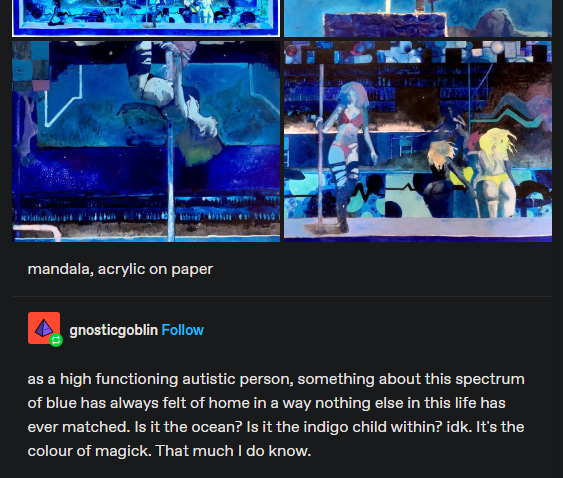Open the upside-down pole dancer painting
Screen dimensions: 563x478
point(146,141)
